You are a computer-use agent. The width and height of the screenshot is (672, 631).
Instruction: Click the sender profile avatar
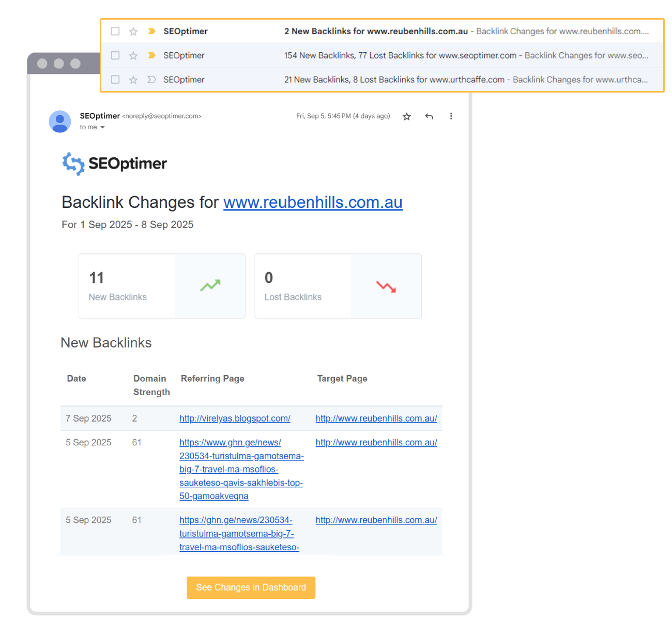coord(60,122)
